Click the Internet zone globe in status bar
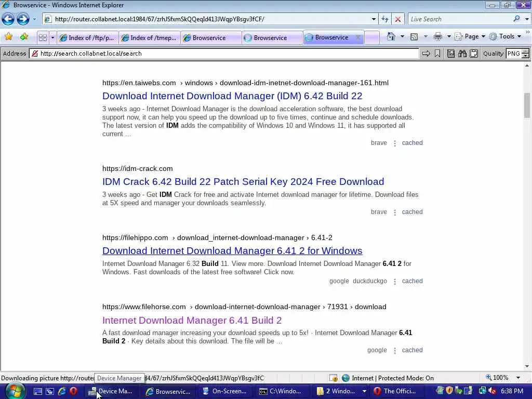This screenshot has width=532, height=399. click(345, 378)
